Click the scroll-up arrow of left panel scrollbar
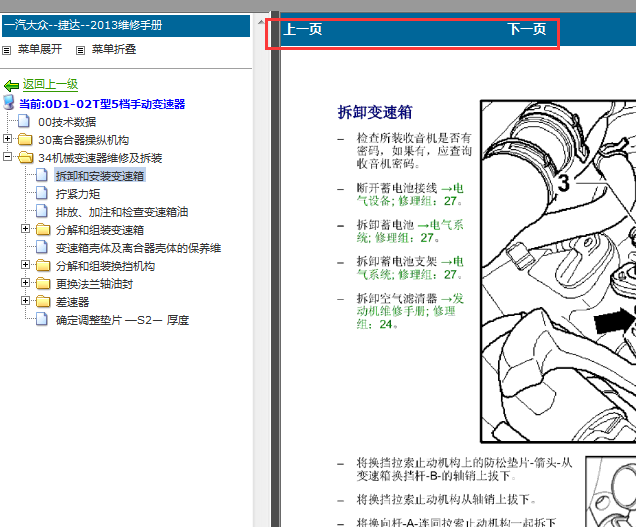This screenshot has width=636, height=527. [262, 22]
